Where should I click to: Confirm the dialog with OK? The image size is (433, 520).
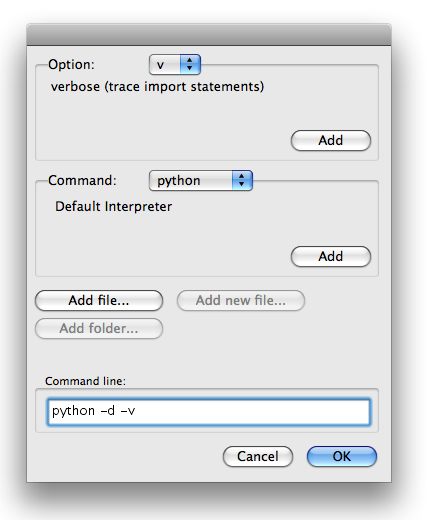pyautogui.click(x=342, y=456)
